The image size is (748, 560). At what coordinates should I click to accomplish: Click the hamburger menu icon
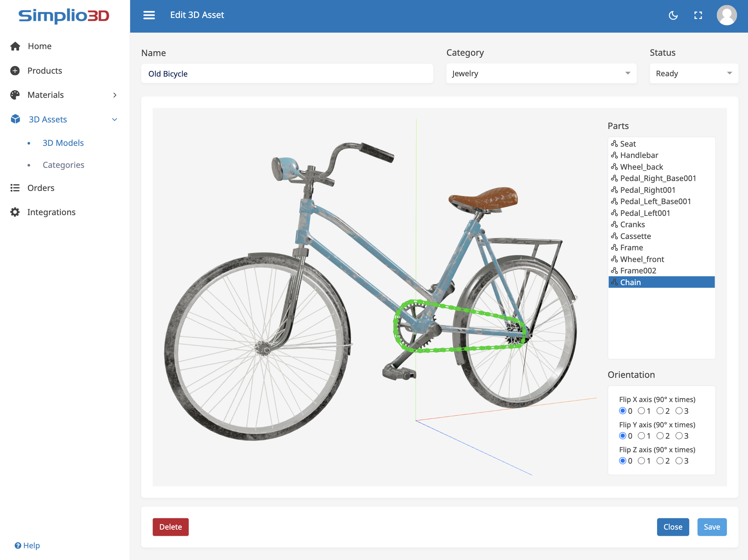pos(149,15)
